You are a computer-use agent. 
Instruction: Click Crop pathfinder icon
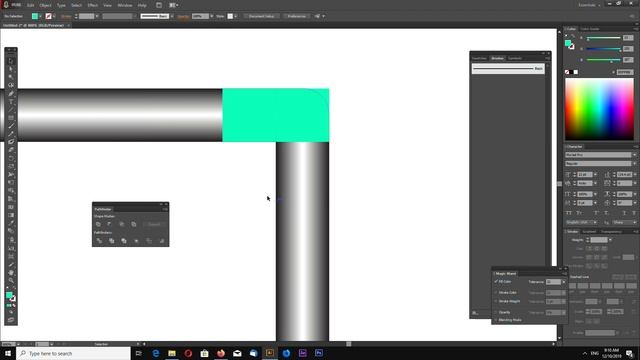tap(136, 241)
